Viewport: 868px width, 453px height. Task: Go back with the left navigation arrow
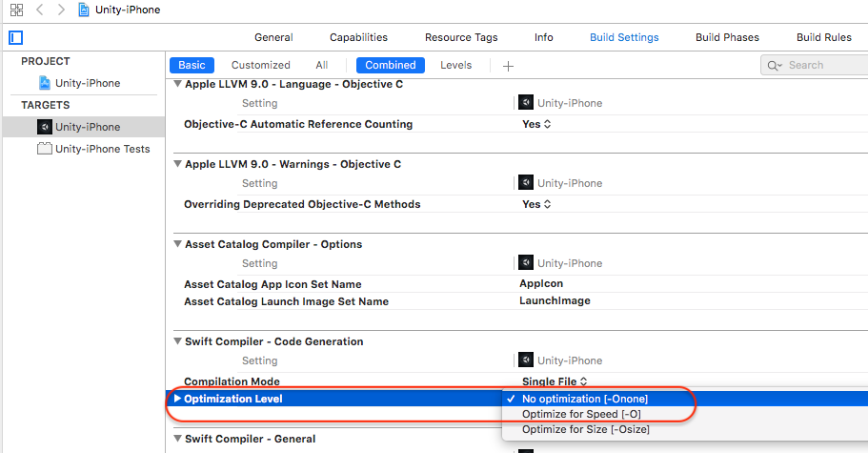pos(40,10)
